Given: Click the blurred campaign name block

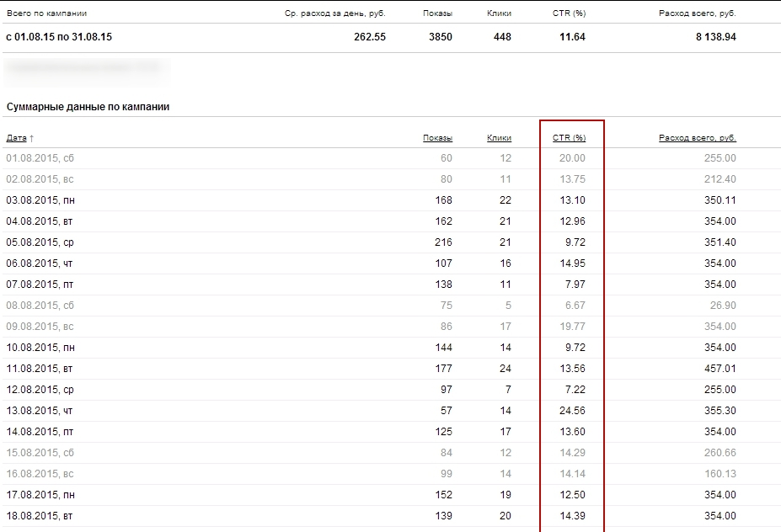Looking at the screenshot, I should click(x=86, y=72).
